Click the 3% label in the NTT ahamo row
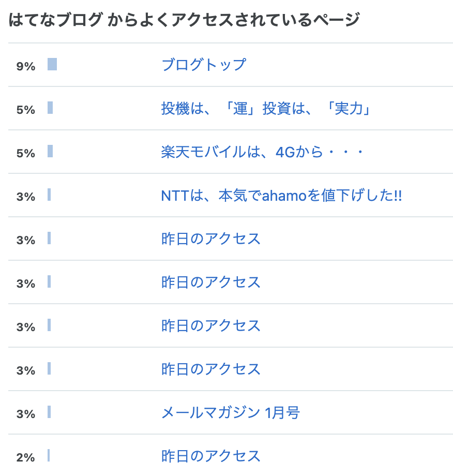Screen dimensions: 453x476 [26, 197]
